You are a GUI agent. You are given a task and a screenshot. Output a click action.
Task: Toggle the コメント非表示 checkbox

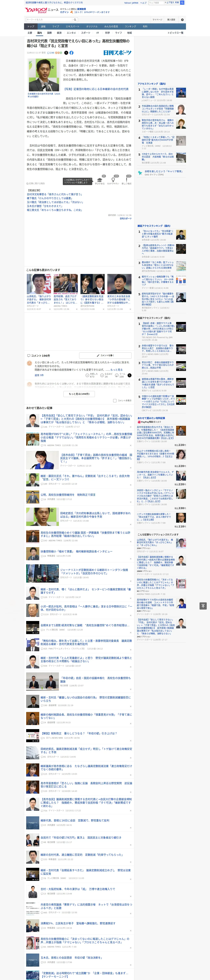pos(115,401)
